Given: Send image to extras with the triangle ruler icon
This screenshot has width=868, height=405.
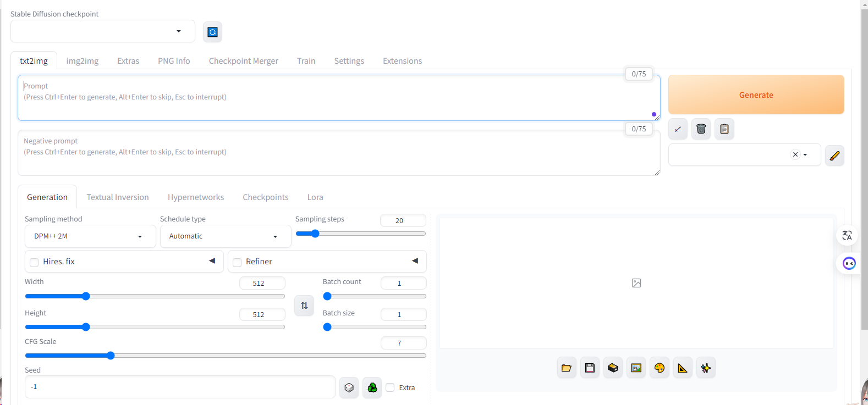Looking at the screenshot, I should click(683, 368).
